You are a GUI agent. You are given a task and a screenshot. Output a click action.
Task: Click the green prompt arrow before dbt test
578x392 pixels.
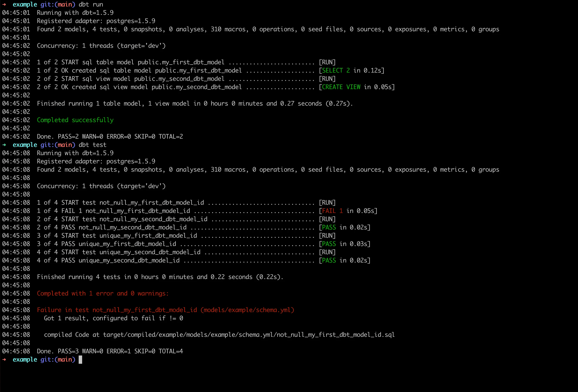pyautogui.click(x=4, y=145)
